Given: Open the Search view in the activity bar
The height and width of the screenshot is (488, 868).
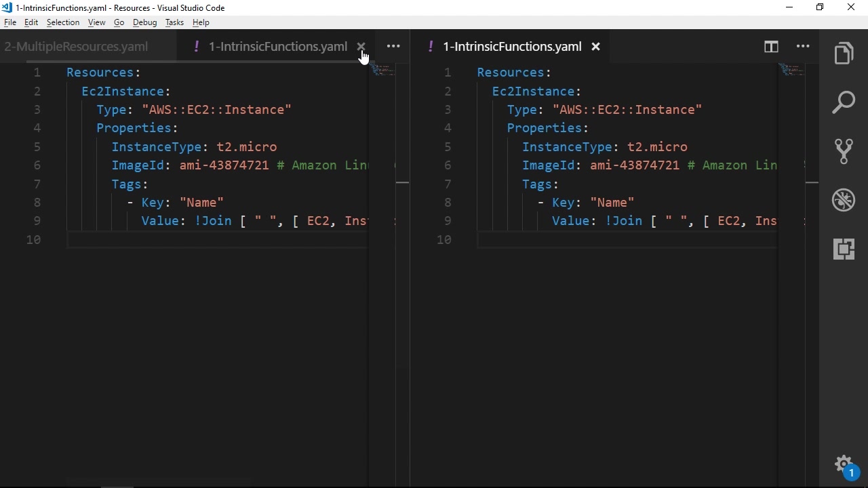Looking at the screenshot, I should (x=844, y=103).
